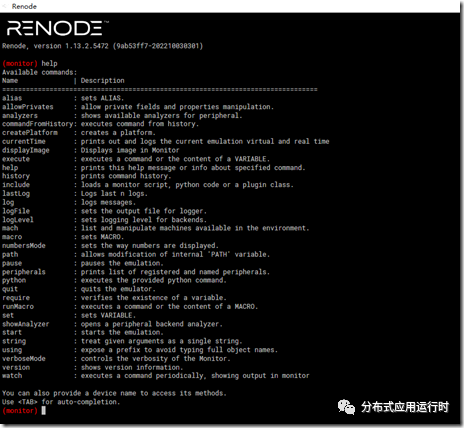Click the 'commandFromHistory' command name
The width and height of the screenshot is (464, 428).
pyautogui.click(x=37, y=124)
